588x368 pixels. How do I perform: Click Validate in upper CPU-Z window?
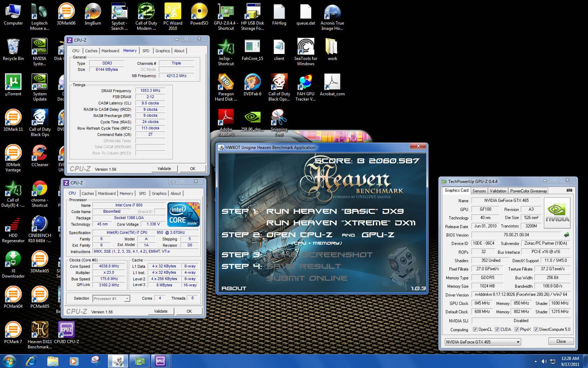(164, 169)
